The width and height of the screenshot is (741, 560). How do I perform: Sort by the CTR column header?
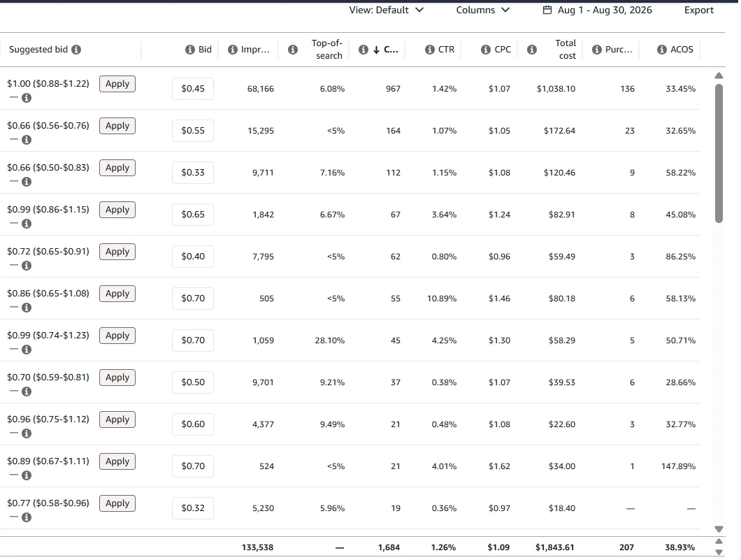point(446,50)
